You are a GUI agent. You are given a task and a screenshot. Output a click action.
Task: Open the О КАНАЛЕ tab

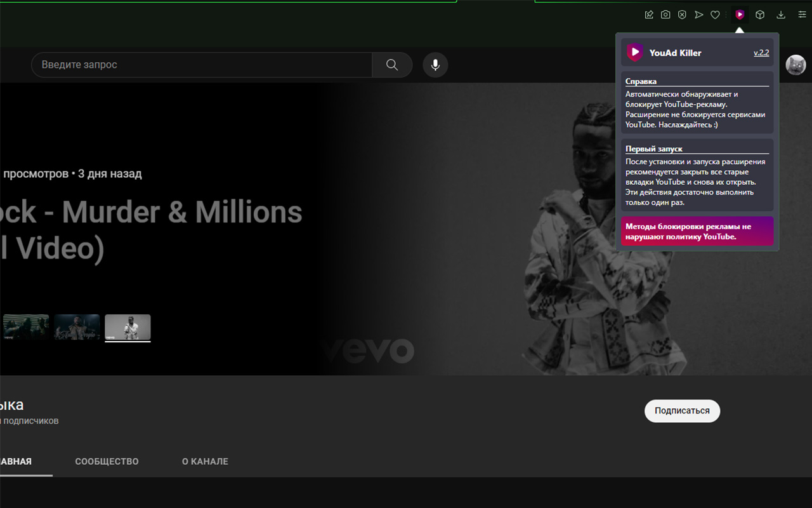coord(205,462)
